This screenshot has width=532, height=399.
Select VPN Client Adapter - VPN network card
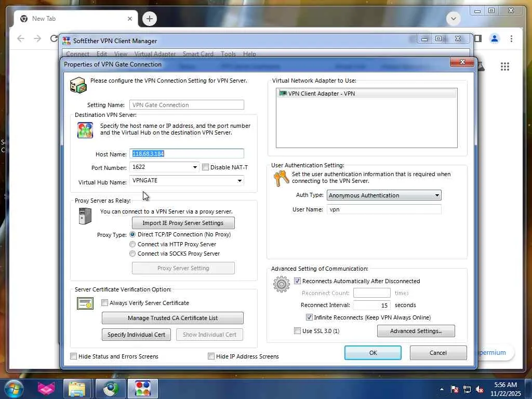[x=366, y=94]
